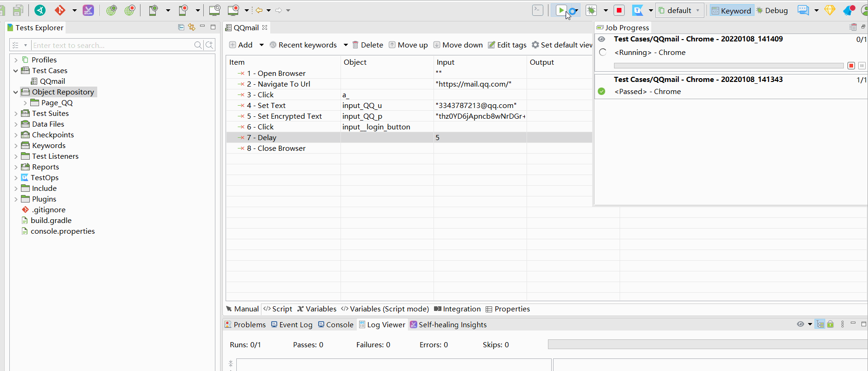Click the green Run toolbar button
The height and width of the screenshot is (371, 868).
pos(561,10)
